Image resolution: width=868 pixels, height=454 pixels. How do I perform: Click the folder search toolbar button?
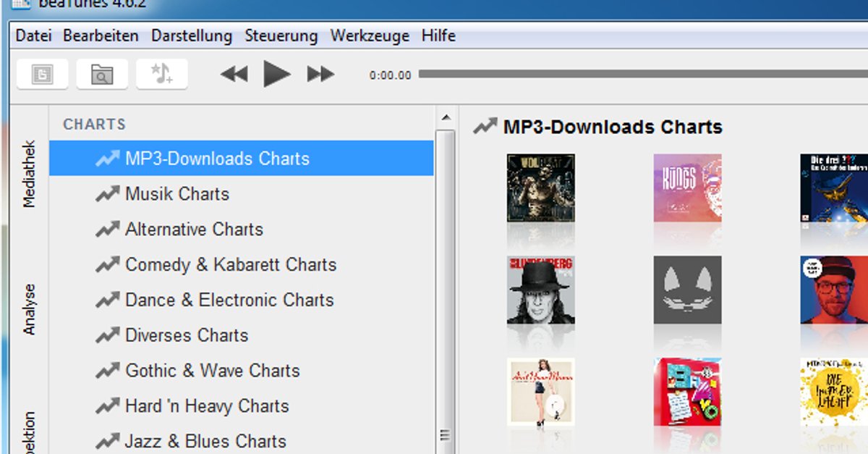point(102,74)
